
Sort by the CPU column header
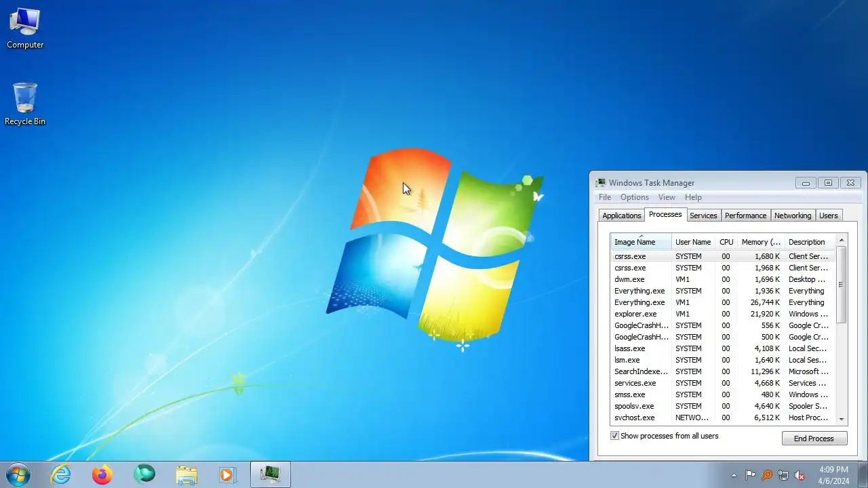coord(726,242)
